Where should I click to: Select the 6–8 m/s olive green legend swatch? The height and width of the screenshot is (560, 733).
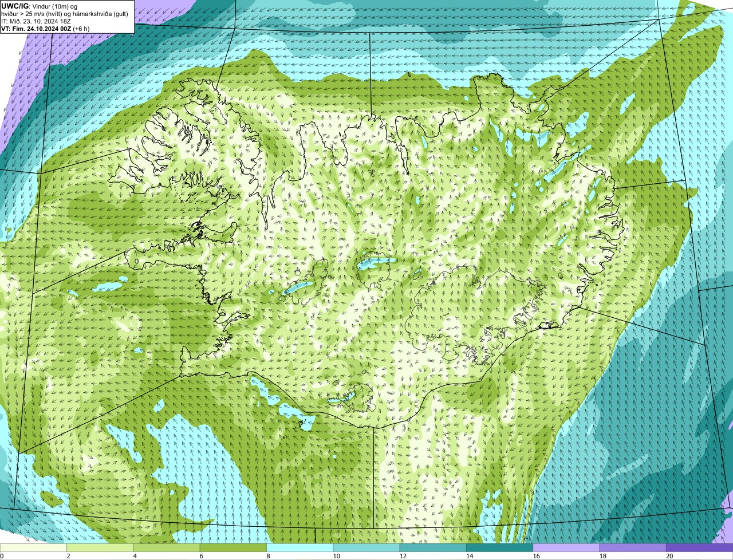point(233,547)
